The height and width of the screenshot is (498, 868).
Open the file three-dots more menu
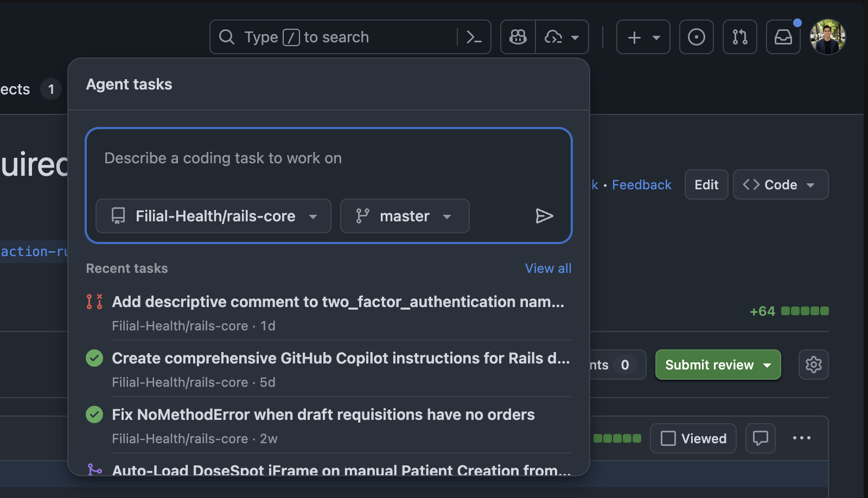coord(802,438)
